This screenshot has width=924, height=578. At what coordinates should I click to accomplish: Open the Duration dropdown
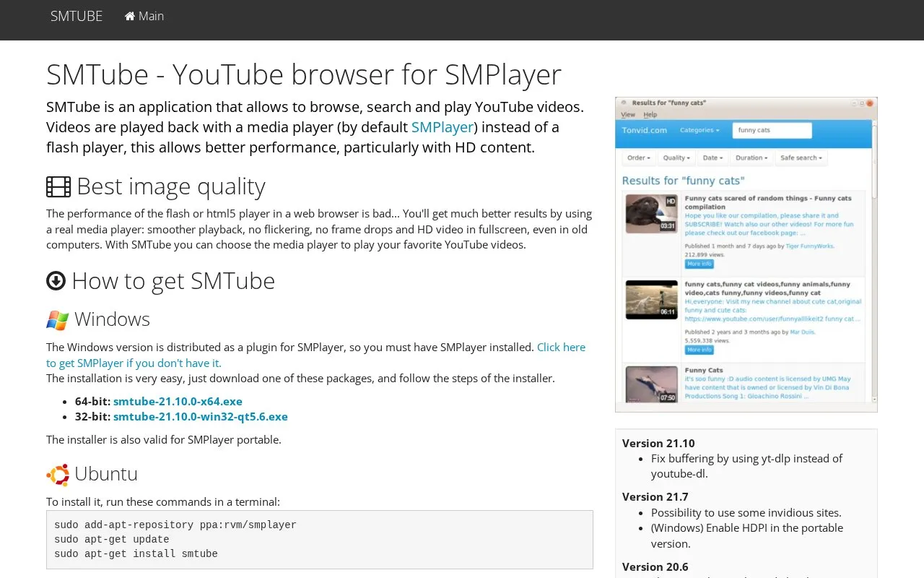[752, 158]
